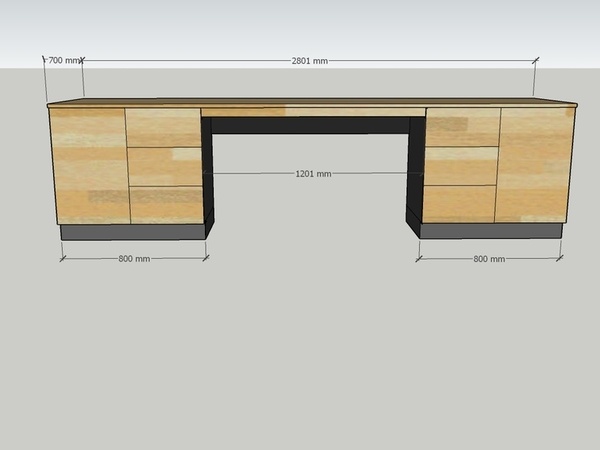600x450 pixels.
Task: Select the right cabinet's 800 mm dimension label
Action: [x=489, y=259]
